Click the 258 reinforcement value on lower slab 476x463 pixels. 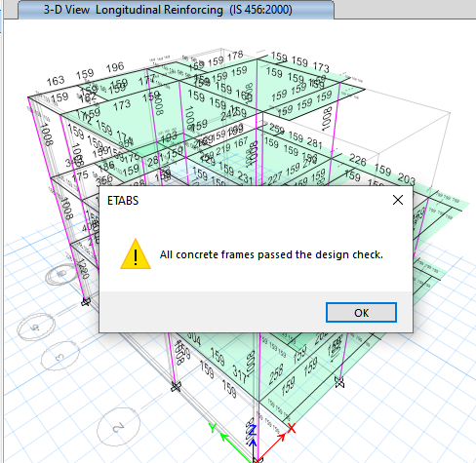(x=276, y=372)
